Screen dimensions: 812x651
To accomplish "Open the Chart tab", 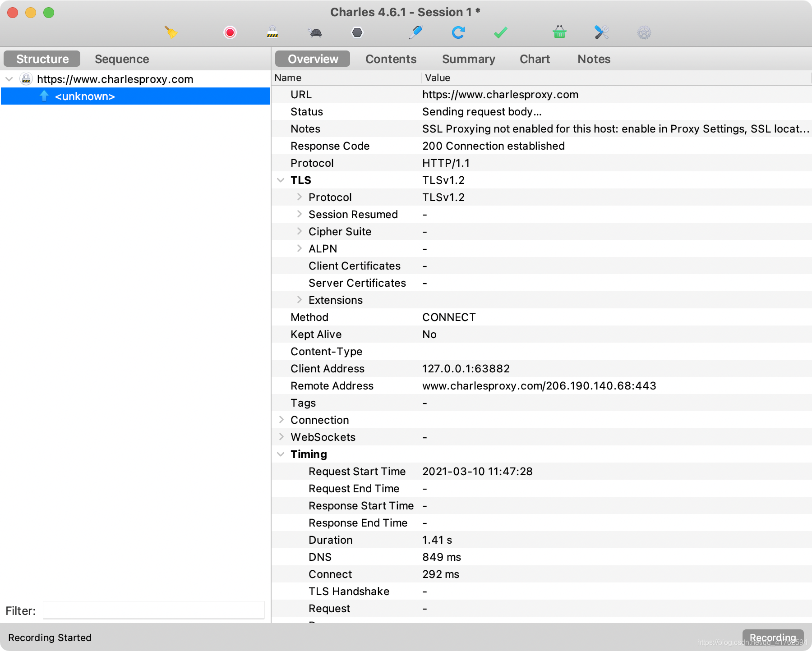I will click(535, 59).
